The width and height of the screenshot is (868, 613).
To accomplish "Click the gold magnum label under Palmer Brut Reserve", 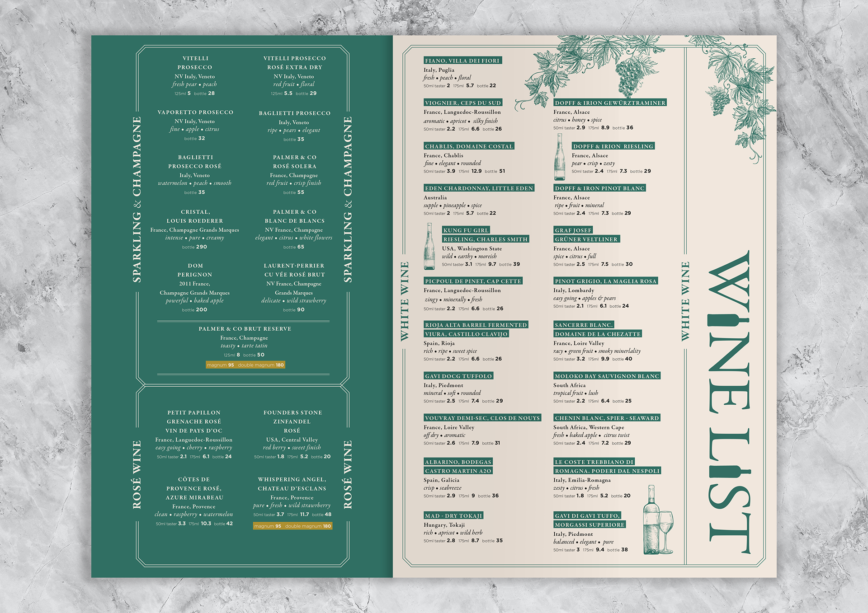I will [x=245, y=365].
